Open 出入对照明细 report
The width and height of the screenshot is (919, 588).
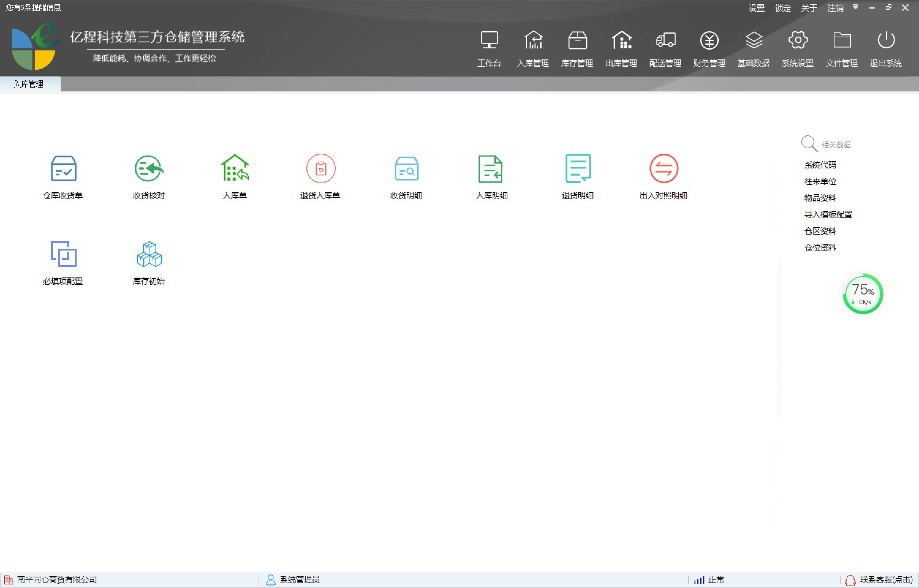[x=663, y=176]
